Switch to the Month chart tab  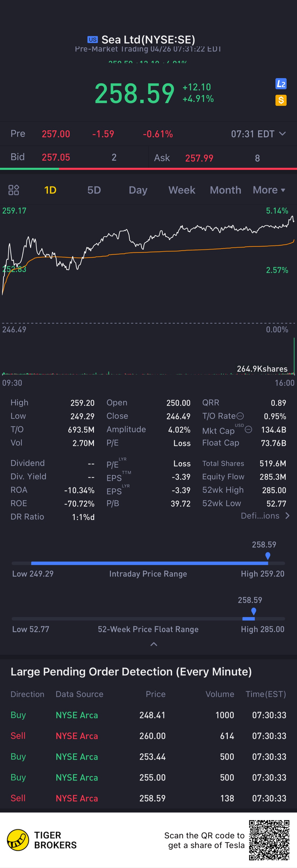[225, 190]
